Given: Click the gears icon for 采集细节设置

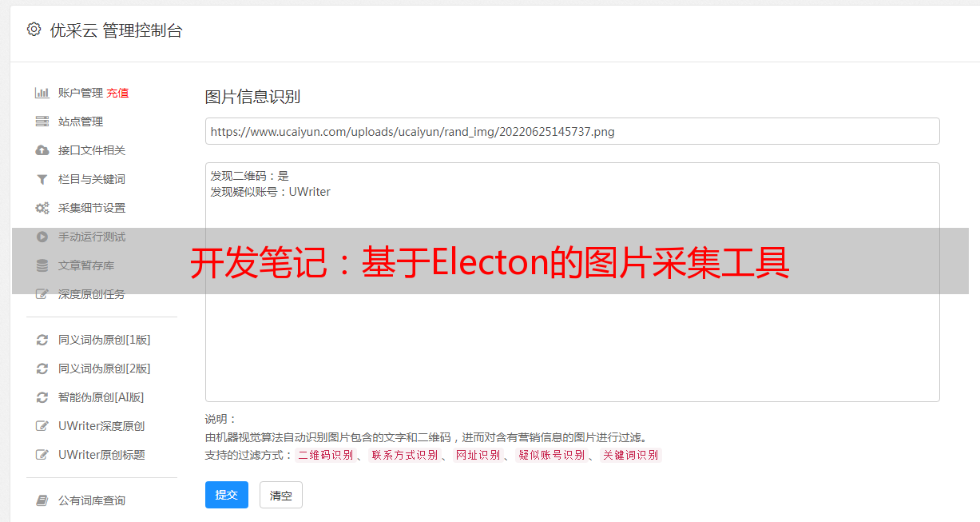Looking at the screenshot, I should pyautogui.click(x=42, y=208).
